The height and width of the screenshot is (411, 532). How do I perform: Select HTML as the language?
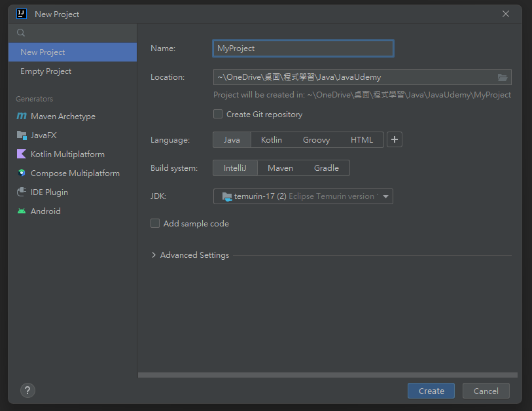coord(362,140)
